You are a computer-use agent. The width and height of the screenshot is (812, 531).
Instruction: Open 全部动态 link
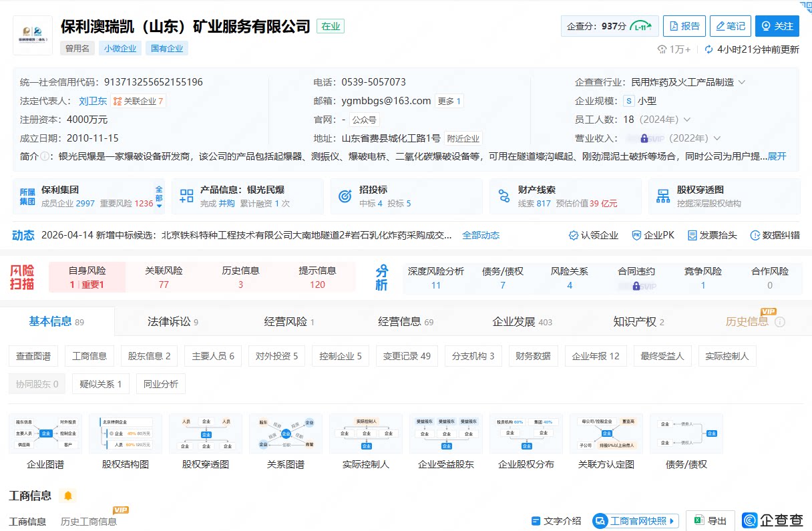tap(481, 235)
